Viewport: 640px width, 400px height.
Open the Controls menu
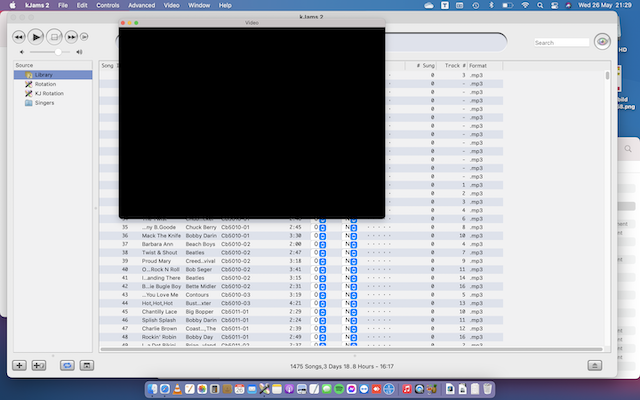tap(107, 5)
